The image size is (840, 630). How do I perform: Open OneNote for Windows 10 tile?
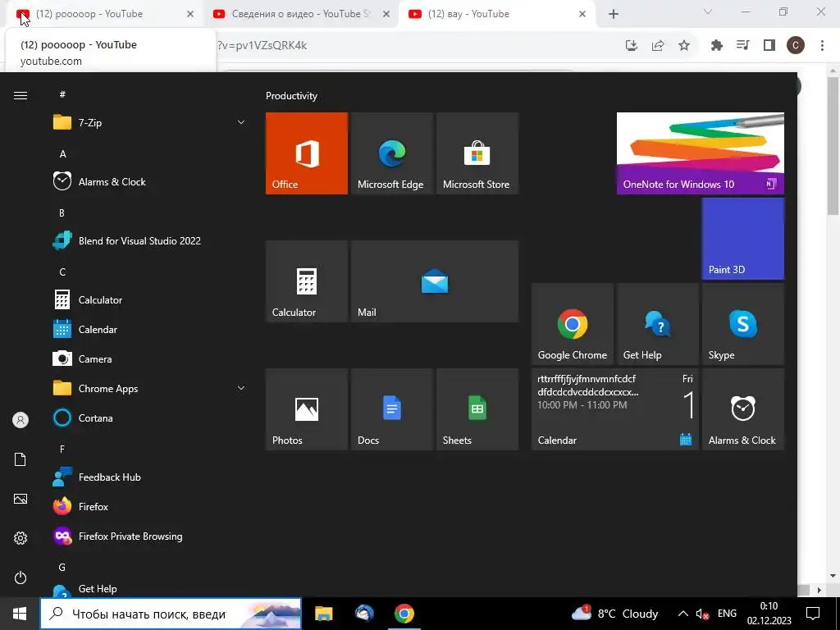(x=701, y=153)
